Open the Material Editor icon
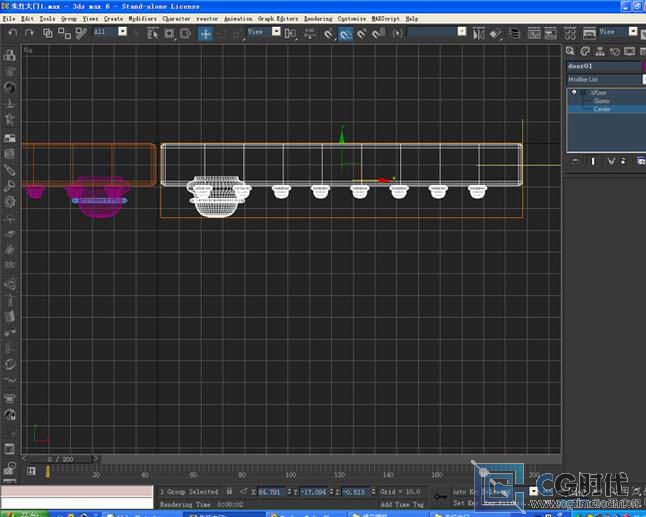The image size is (646, 517). pos(570,33)
